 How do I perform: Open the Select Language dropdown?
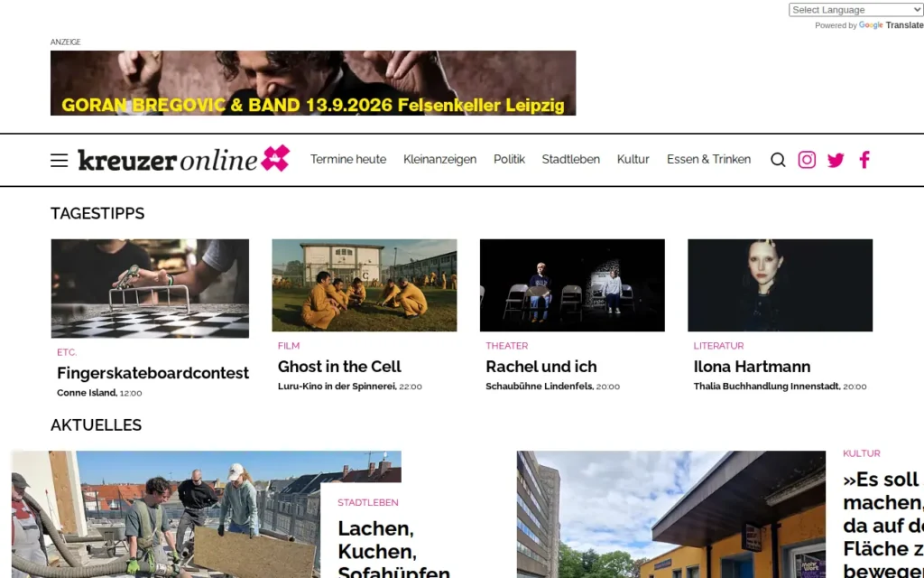(855, 9)
